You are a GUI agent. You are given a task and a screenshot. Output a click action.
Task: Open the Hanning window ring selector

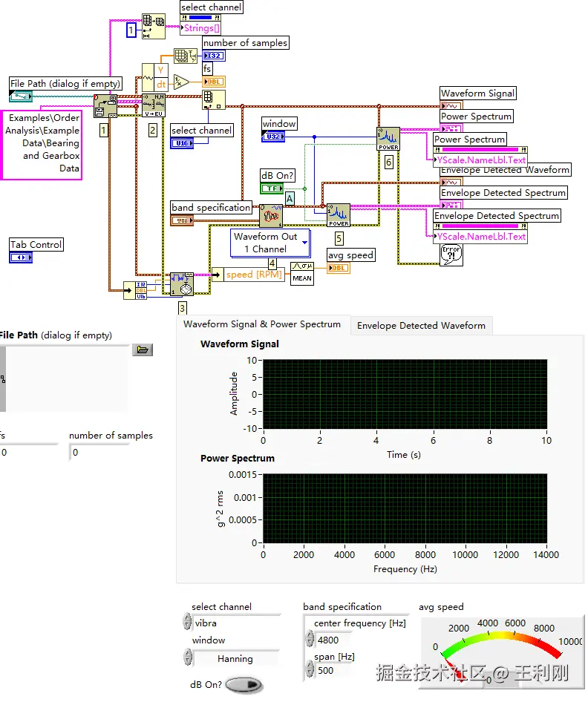tap(235, 658)
